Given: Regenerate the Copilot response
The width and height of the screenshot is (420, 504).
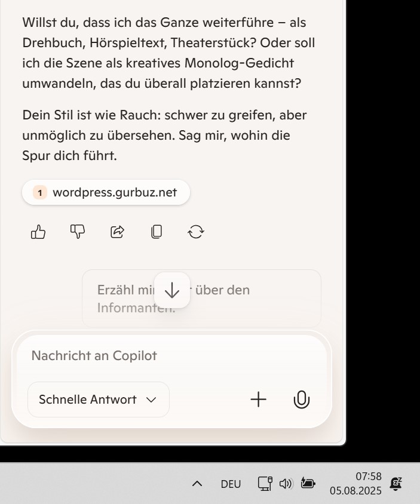Looking at the screenshot, I should (x=196, y=232).
